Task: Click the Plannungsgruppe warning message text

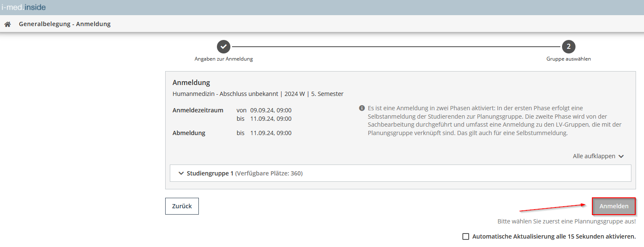Action: pos(567,221)
